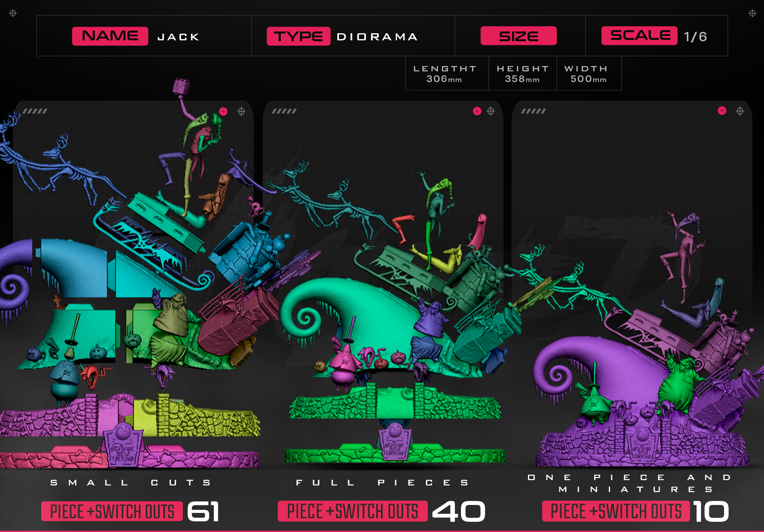Click the red SCALE label

coord(639,35)
